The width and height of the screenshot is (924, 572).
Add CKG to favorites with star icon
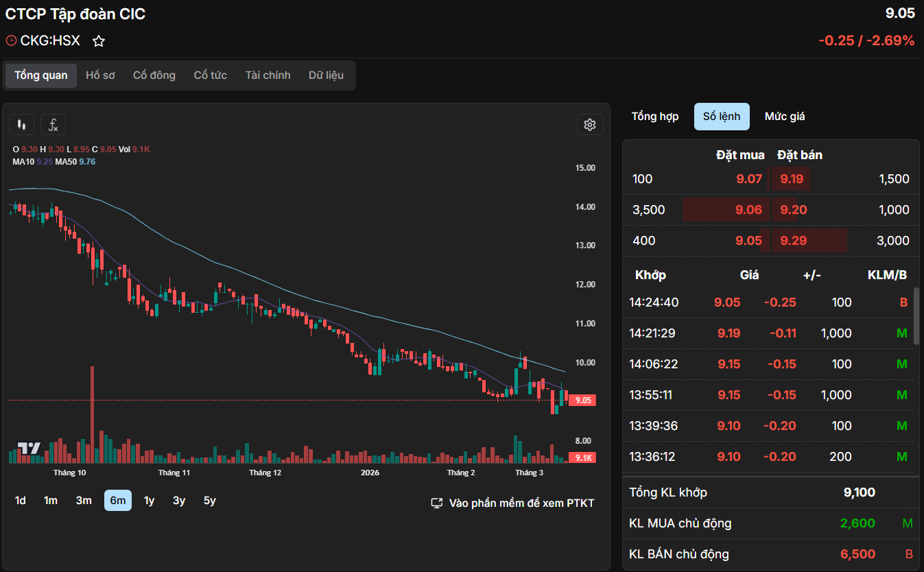[x=99, y=41]
